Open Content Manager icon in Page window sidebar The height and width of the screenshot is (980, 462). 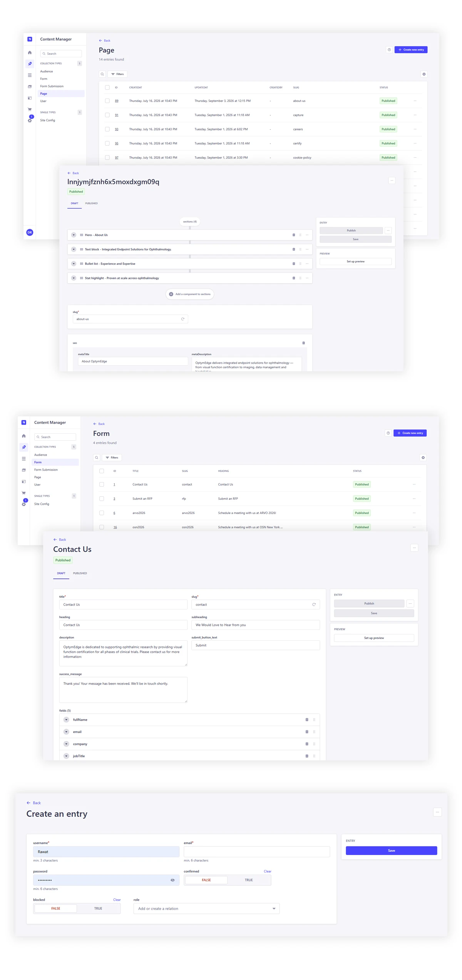(30, 64)
